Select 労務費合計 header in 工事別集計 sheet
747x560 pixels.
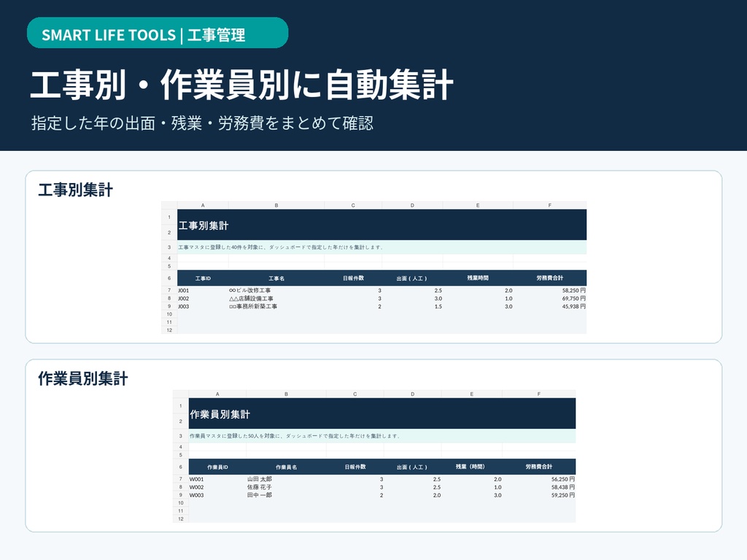(550, 278)
